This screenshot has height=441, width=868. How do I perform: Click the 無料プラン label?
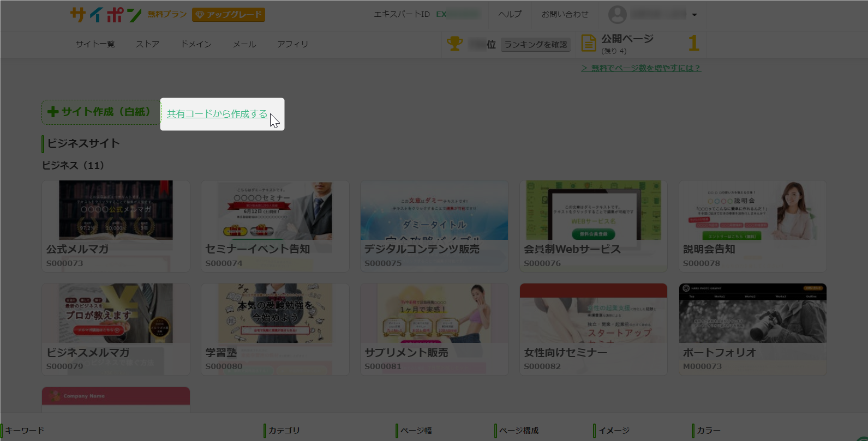click(x=167, y=14)
